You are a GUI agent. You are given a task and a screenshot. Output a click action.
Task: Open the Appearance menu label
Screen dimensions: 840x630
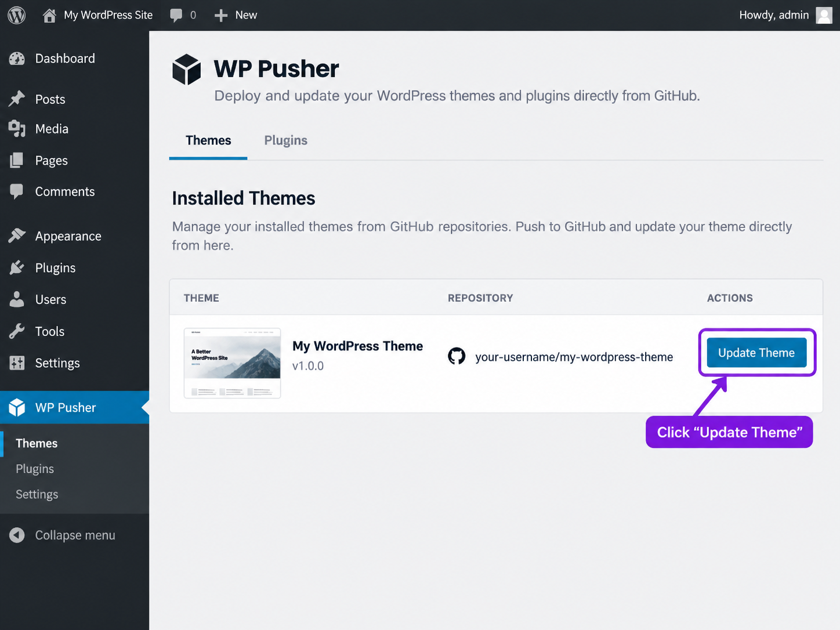click(68, 236)
